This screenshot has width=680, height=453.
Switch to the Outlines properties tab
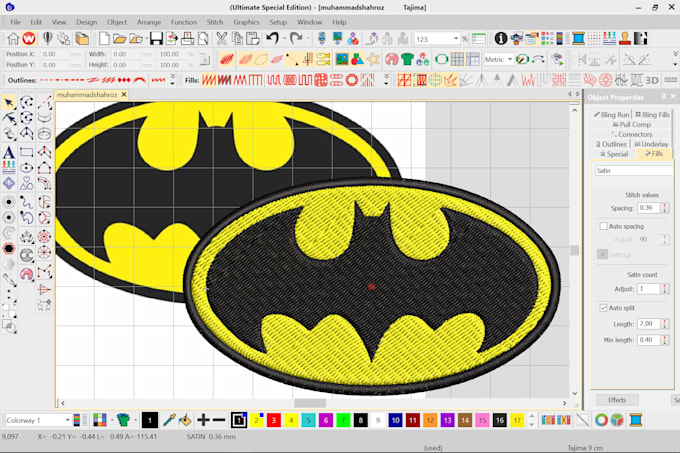611,144
